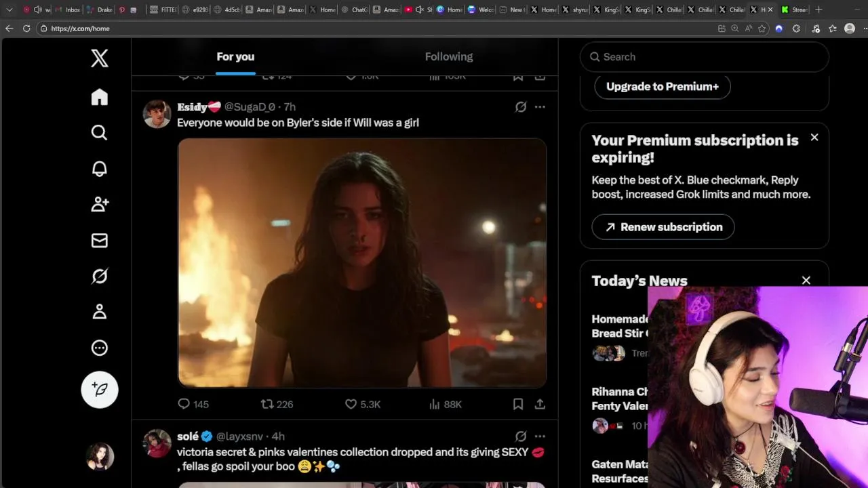Open the browser profile avatar in toolbar
The image size is (868, 488).
point(850,28)
